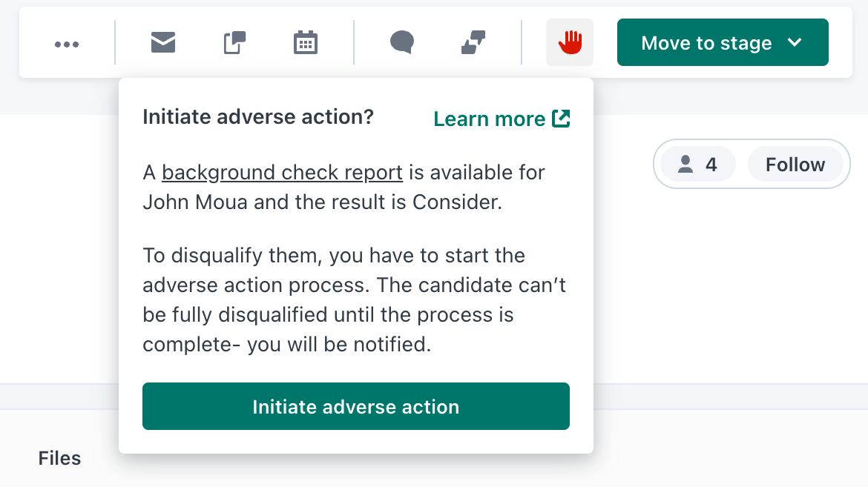
Task: Open the Learn more link
Action: pos(489,119)
